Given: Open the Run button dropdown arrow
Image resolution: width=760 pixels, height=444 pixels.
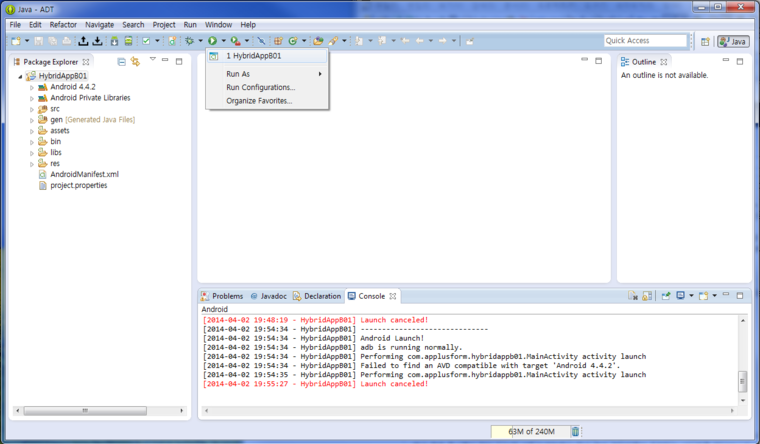Looking at the screenshot, I should tap(223, 41).
